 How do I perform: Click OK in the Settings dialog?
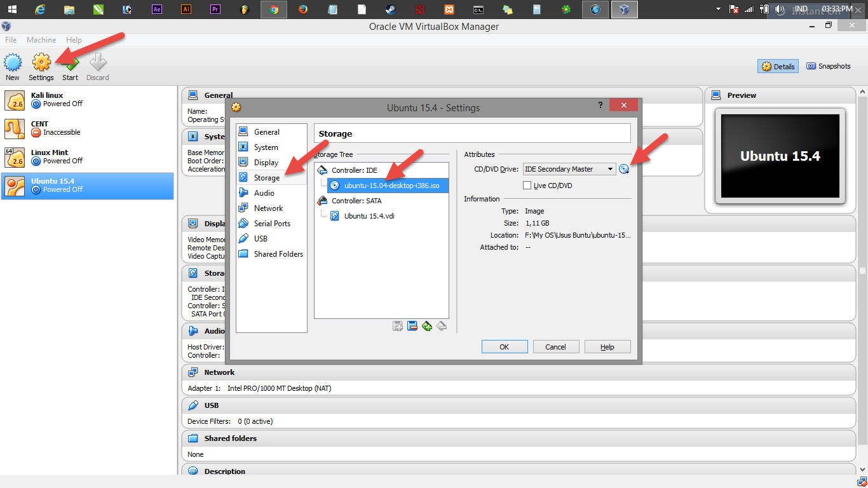coord(505,347)
